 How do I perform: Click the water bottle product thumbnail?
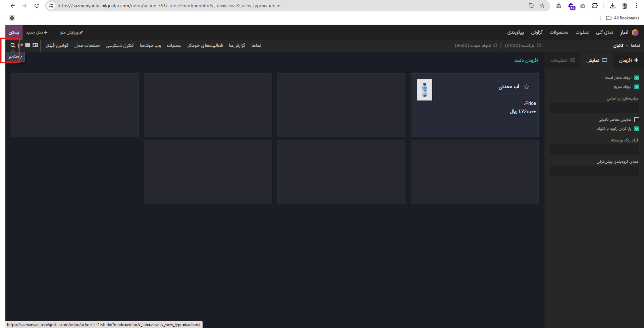[x=424, y=90]
